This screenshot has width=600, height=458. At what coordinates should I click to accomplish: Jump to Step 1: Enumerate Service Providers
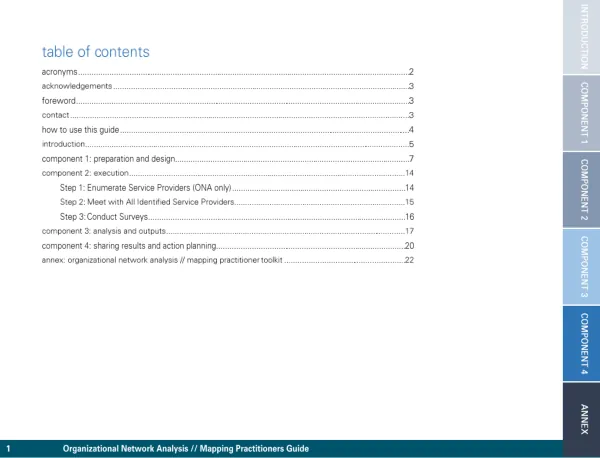(237, 188)
